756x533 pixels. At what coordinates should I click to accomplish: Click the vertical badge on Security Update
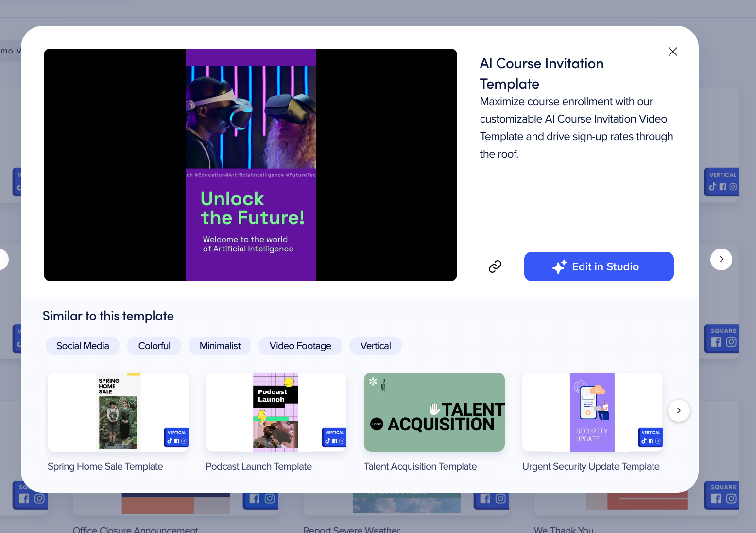tap(651, 437)
